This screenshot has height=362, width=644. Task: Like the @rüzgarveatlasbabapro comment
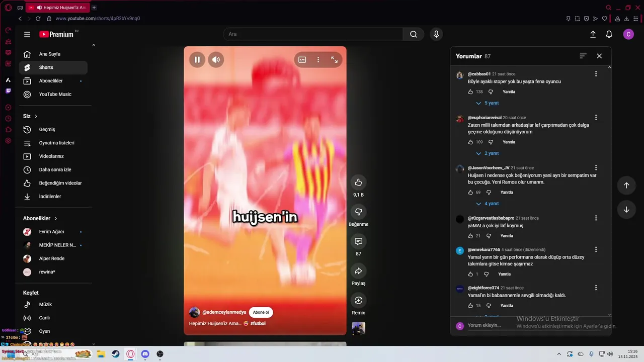pos(470,236)
